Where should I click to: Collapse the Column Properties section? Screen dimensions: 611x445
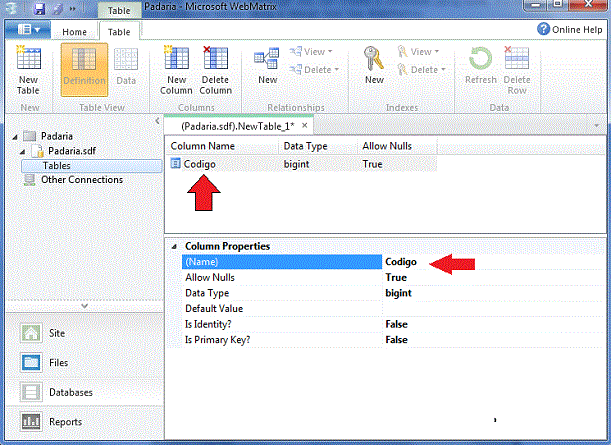coord(175,246)
